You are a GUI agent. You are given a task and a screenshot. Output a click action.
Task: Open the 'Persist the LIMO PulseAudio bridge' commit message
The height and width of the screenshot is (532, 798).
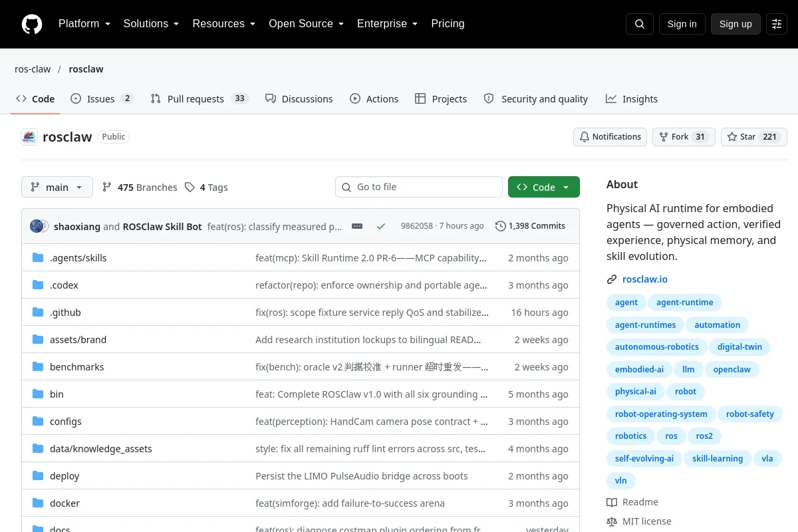pos(362,476)
